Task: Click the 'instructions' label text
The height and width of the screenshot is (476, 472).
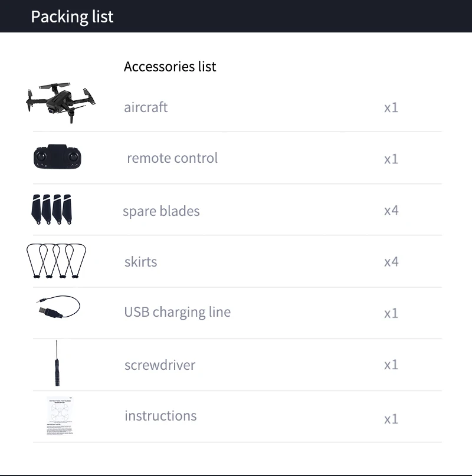Action: pyautogui.click(x=160, y=416)
